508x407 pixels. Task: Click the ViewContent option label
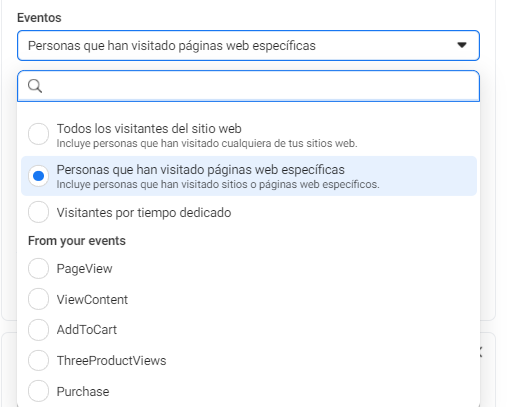pos(92,299)
